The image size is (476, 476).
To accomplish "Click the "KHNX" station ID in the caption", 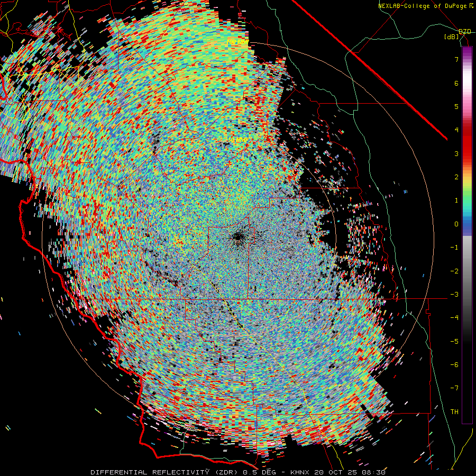I will click(300, 472).
